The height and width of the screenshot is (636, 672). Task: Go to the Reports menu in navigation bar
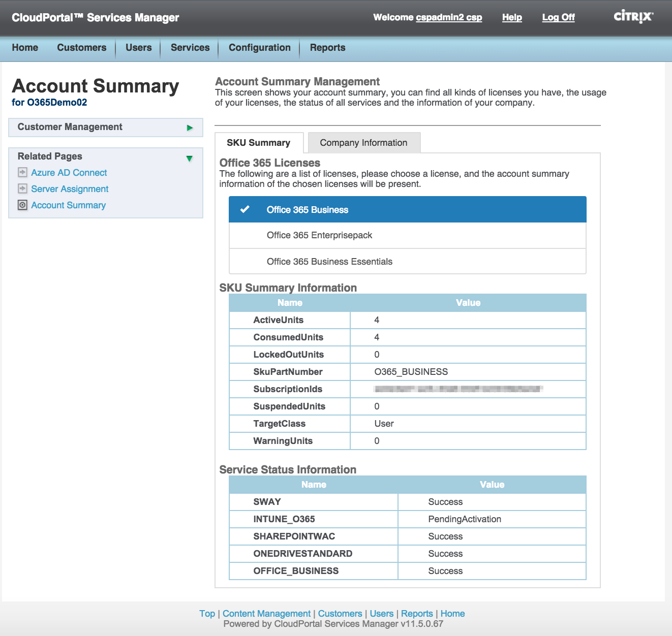[x=327, y=48]
